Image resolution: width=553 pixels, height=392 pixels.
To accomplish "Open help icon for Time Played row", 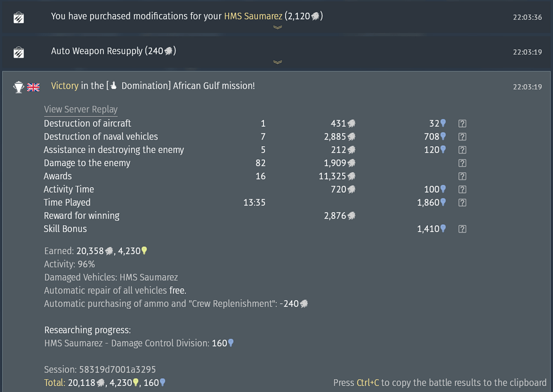I will [462, 203].
